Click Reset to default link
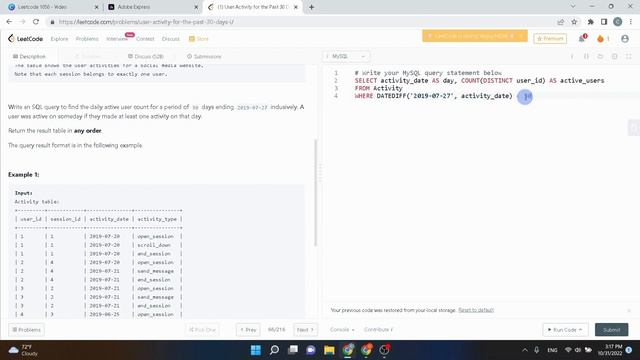This screenshot has height=360, width=640. pos(476,310)
